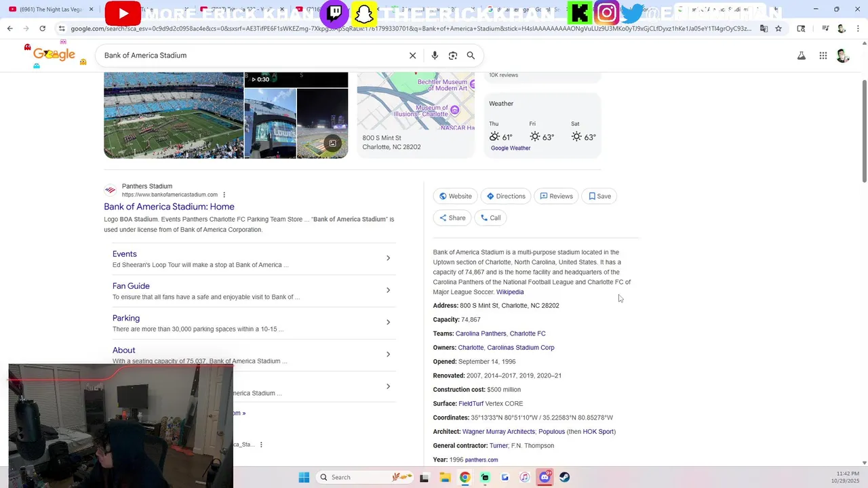Search by image with the Lens icon
This screenshot has width=868, height=488.
(x=453, y=56)
